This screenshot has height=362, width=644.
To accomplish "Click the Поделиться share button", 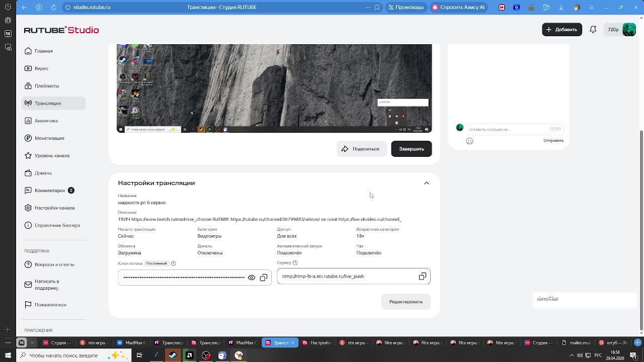I will coord(361,149).
